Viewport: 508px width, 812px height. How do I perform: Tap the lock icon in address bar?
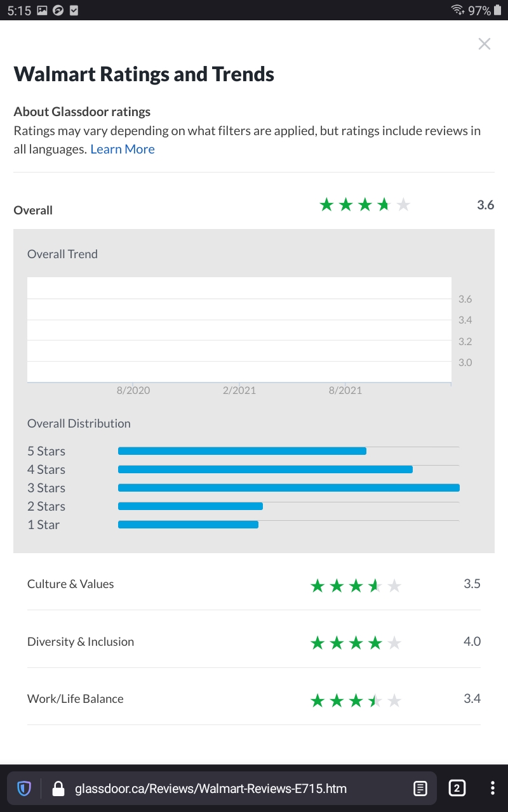pos(58,789)
